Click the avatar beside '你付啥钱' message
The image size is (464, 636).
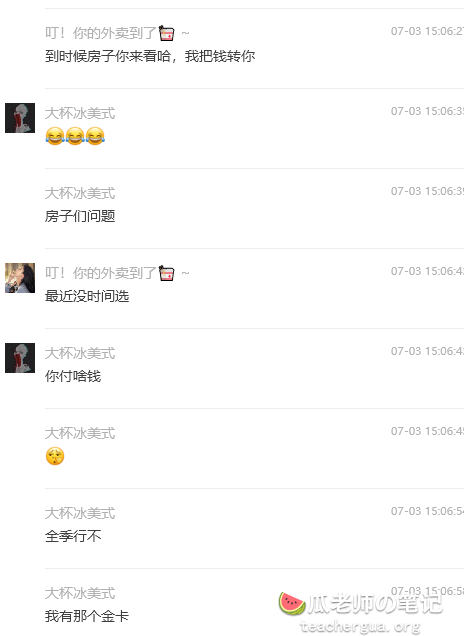20,358
